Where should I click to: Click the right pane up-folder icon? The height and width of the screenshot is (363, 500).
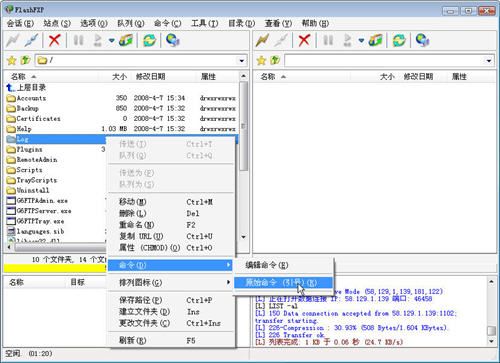pos(275,60)
